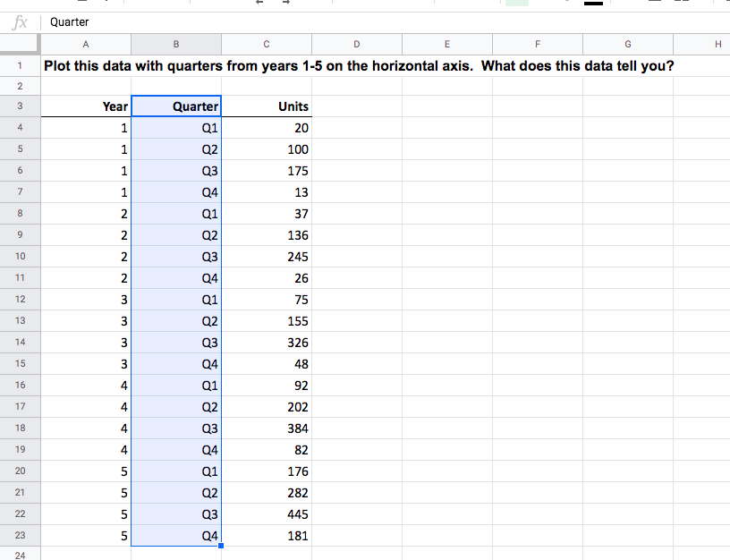Select the cell containing value 445

tap(266, 514)
